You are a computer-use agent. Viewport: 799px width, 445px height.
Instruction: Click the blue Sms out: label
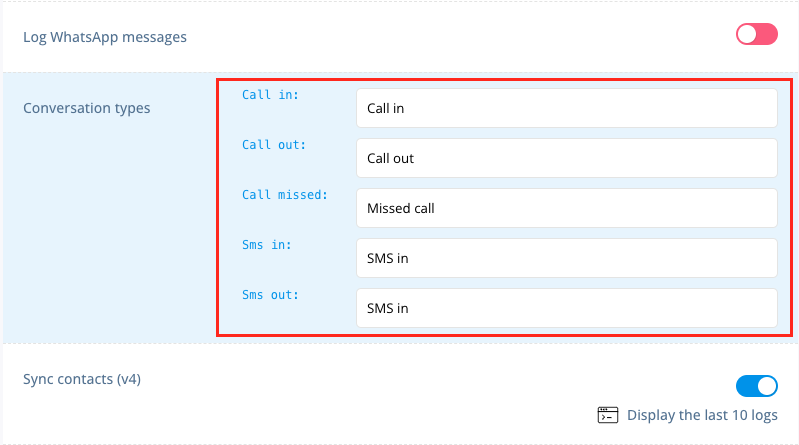(270, 295)
